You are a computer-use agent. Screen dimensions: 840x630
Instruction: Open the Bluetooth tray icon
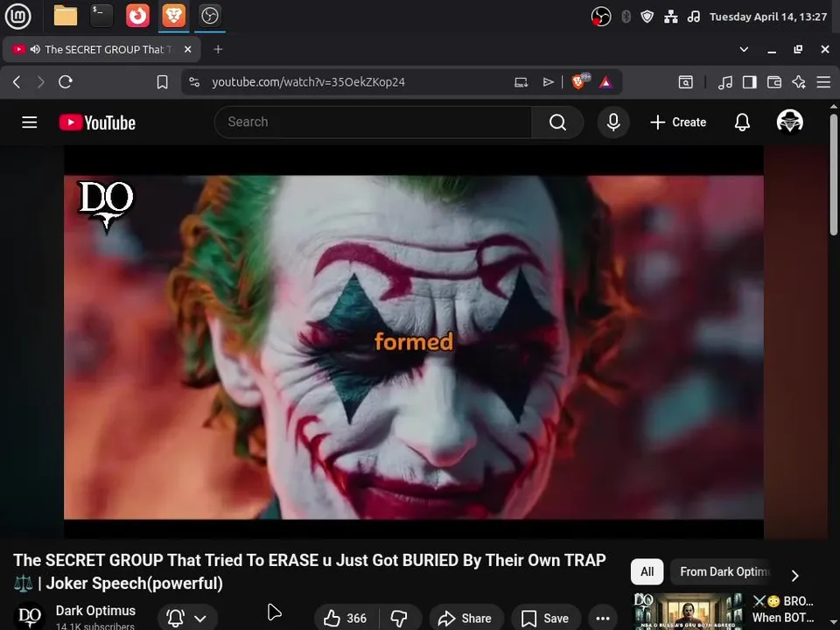point(626,17)
